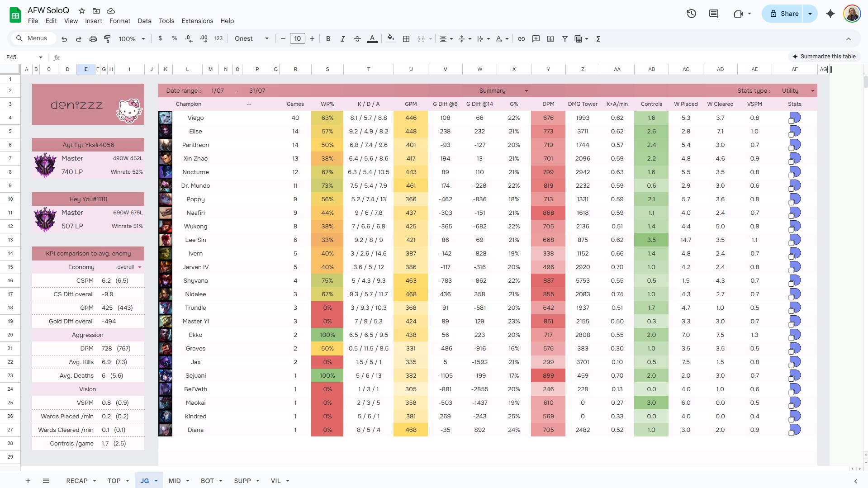The image size is (868, 488).
Task: Click the font size input field
Action: 298,39
